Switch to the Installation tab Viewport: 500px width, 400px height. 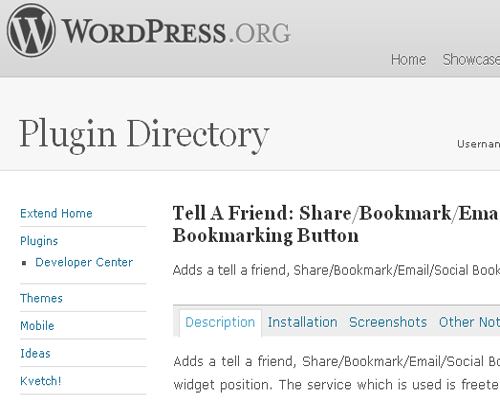pyautogui.click(x=303, y=322)
